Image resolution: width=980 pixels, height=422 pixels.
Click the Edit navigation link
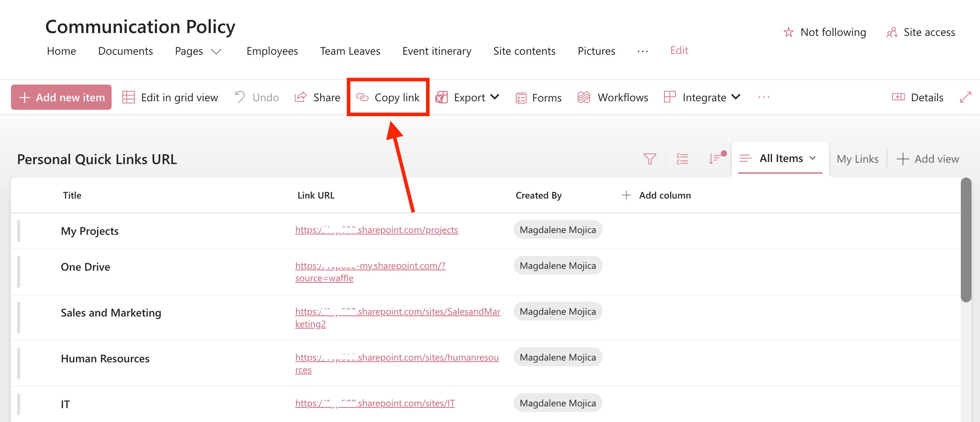(x=679, y=50)
